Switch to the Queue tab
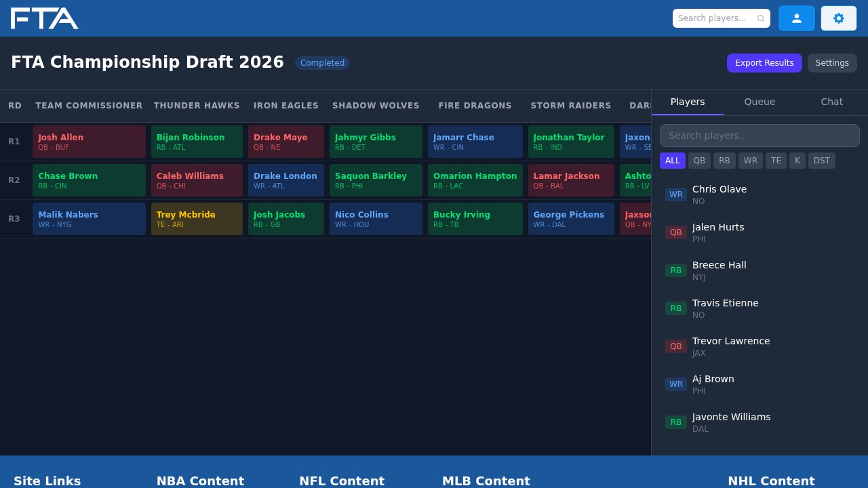This screenshot has height=488, width=868. click(x=759, y=102)
